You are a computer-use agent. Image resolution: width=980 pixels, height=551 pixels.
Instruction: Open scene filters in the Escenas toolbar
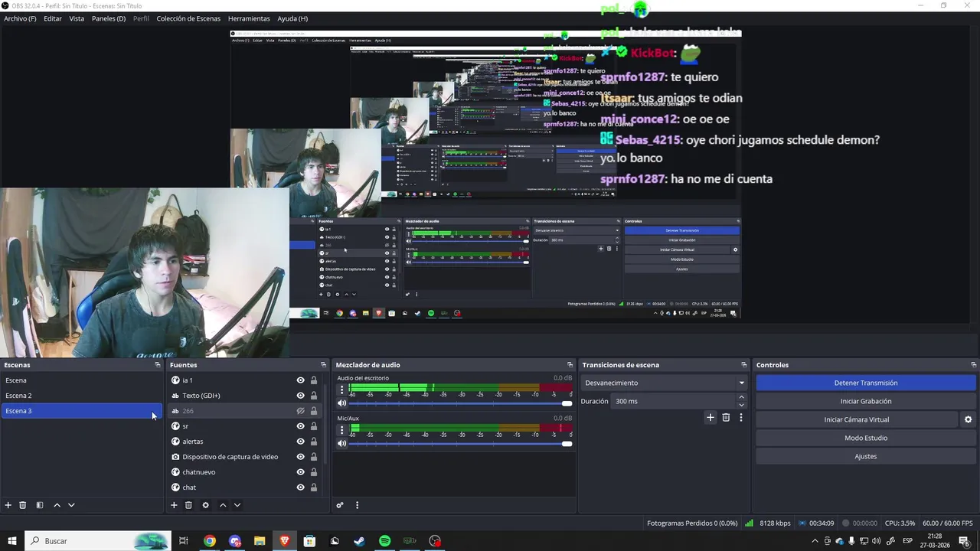(x=40, y=505)
